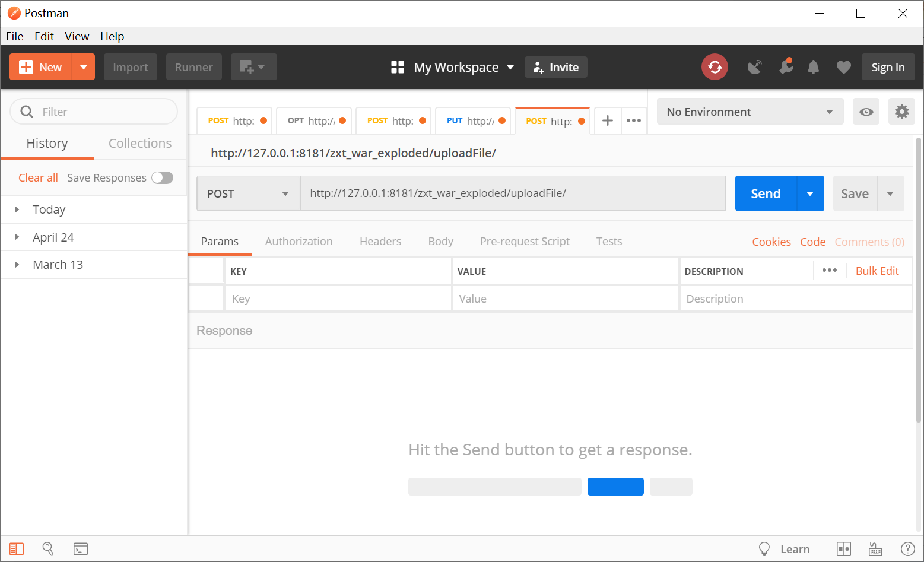Click the new window toolbar icon
Screen dimensions: 924x562
pos(253,67)
